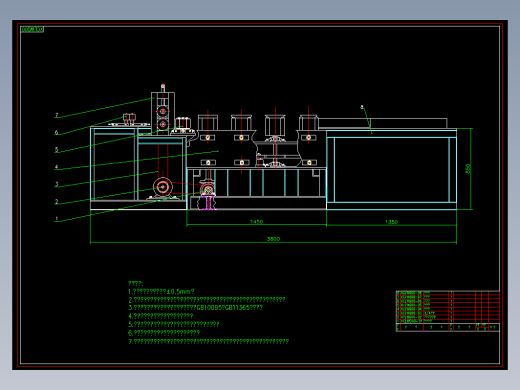Select callout number 3 on the left

57,184
